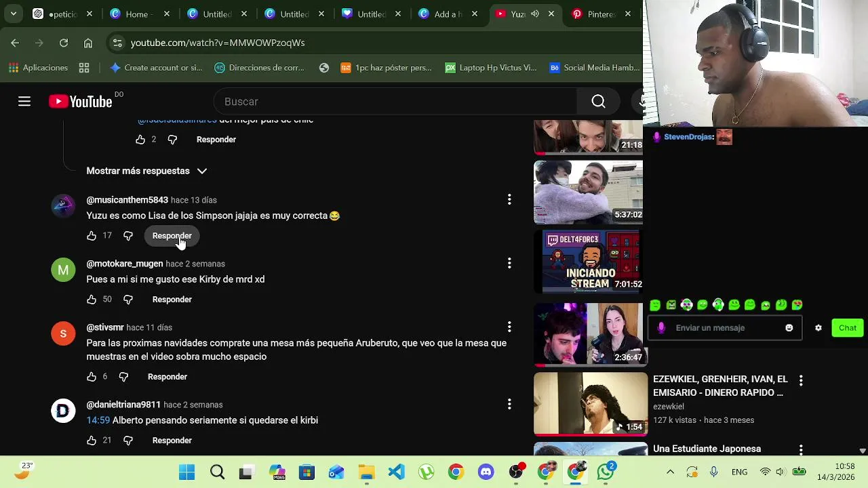Open the YouTube guide hamburger menu
Screen dimensions: 868x488
coord(24,102)
